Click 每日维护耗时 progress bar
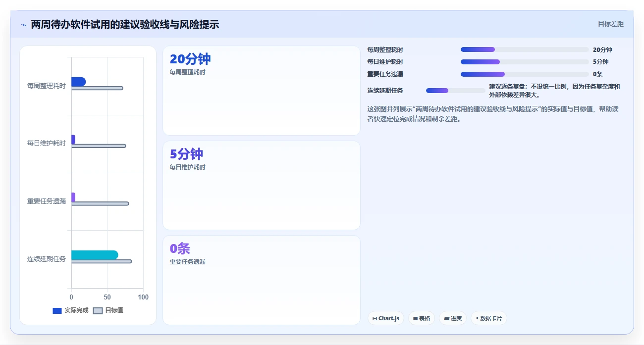The height and width of the screenshot is (345, 644). pyautogui.click(x=525, y=62)
